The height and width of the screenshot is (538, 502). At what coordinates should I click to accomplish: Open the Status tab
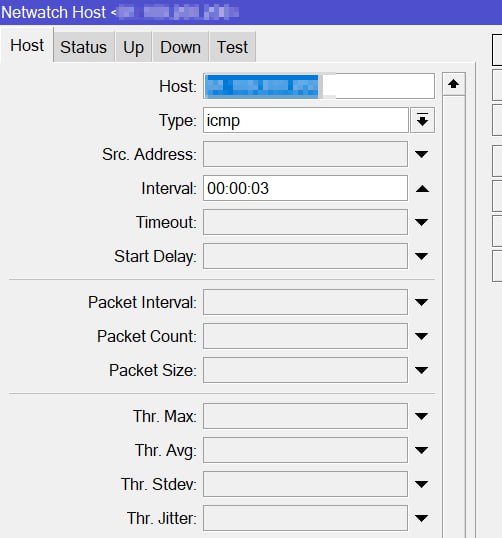[x=84, y=47]
